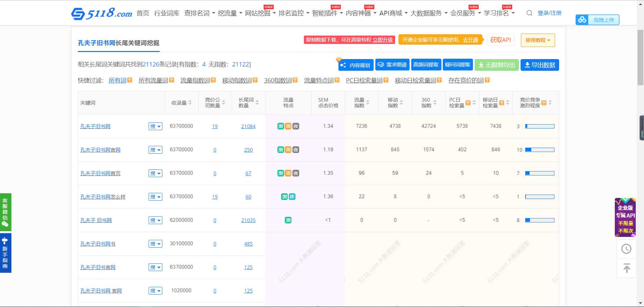This screenshot has height=307, width=644.
Task: Go to 首页 in top navigation
Action: (x=143, y=13)
